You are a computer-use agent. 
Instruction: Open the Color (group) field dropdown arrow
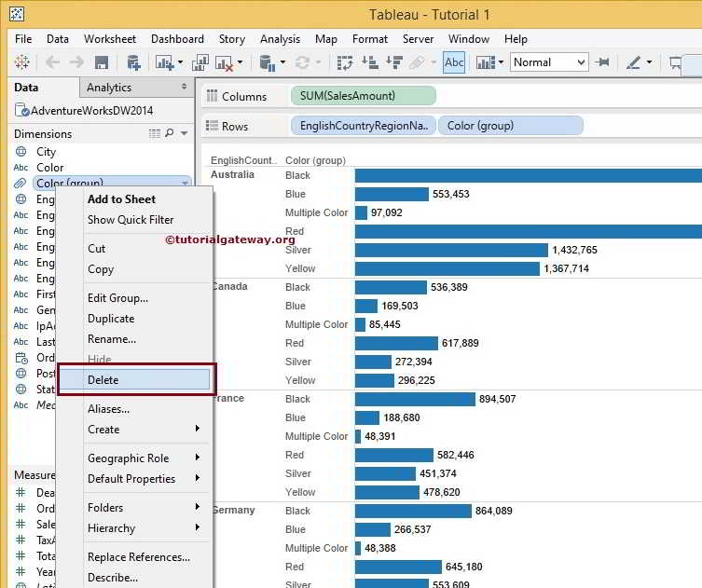[x=185, y=183]
